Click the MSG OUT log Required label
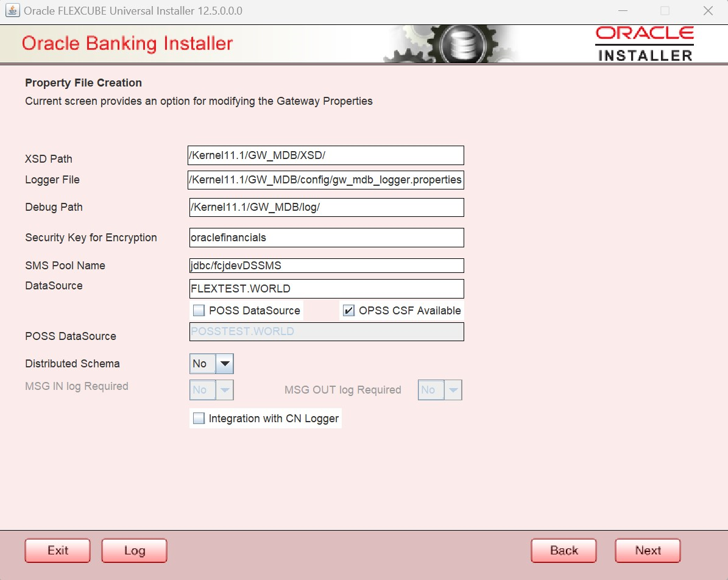The height and width of the screenshot is (580, 728). click(342, 390)
